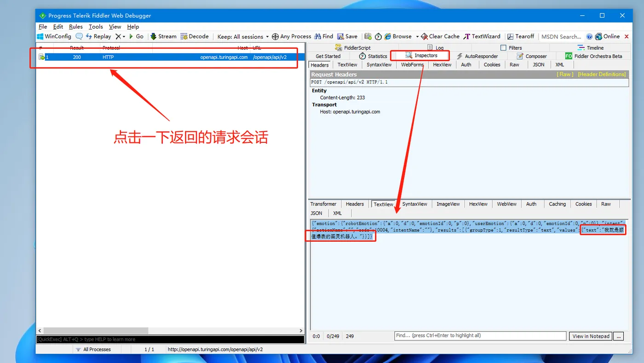Click the MSDN Search field

coord(561,36)
